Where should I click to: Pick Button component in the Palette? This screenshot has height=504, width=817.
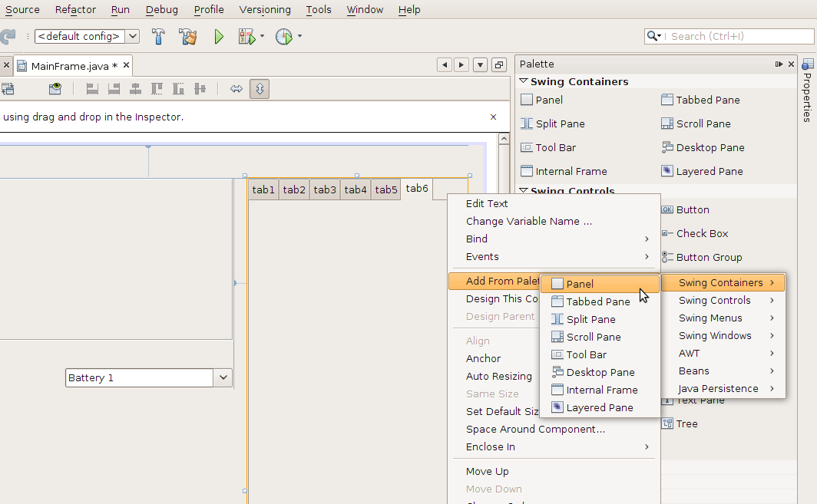(x=685, y=210)
